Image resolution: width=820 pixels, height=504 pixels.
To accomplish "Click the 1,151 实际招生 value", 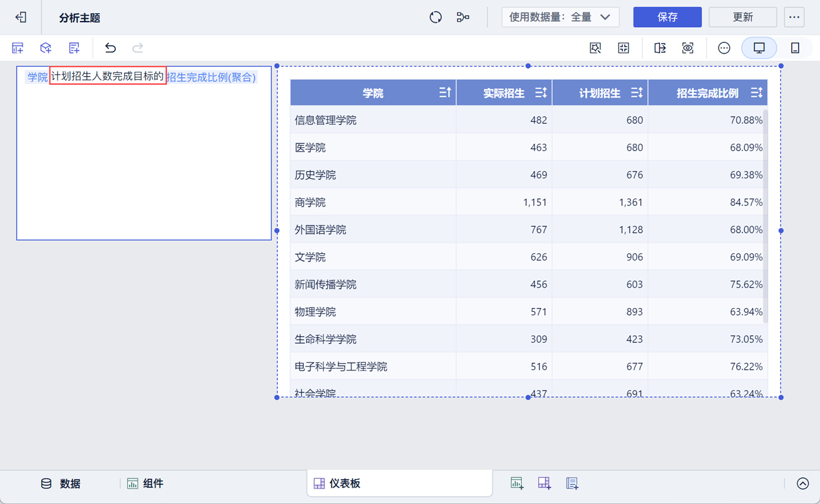I will click(x=535, y=202).
